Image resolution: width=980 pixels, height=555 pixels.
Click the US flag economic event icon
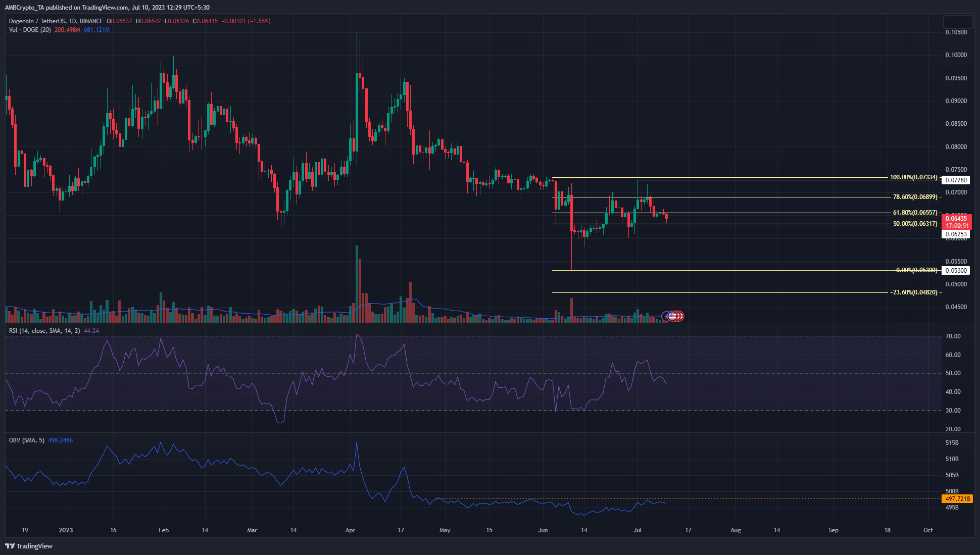click(672, 316)
